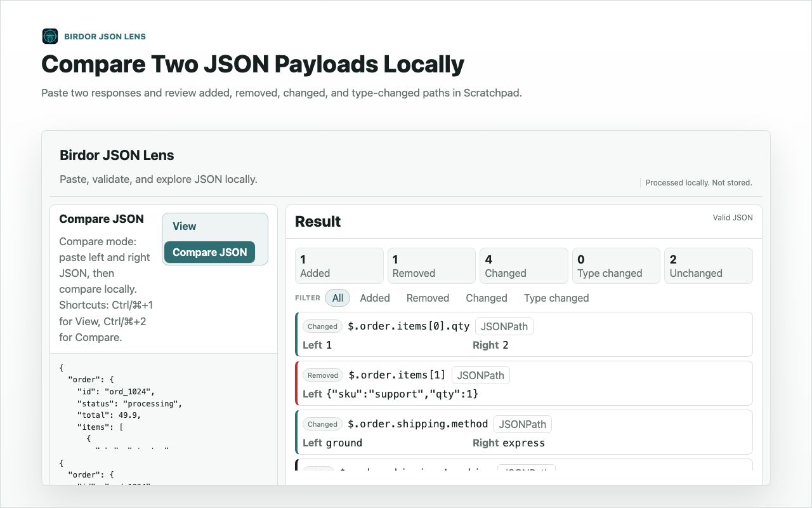The width and height of the screenshot is (812, 508).
Task: Switch to View mode
Action: [184, 226]
